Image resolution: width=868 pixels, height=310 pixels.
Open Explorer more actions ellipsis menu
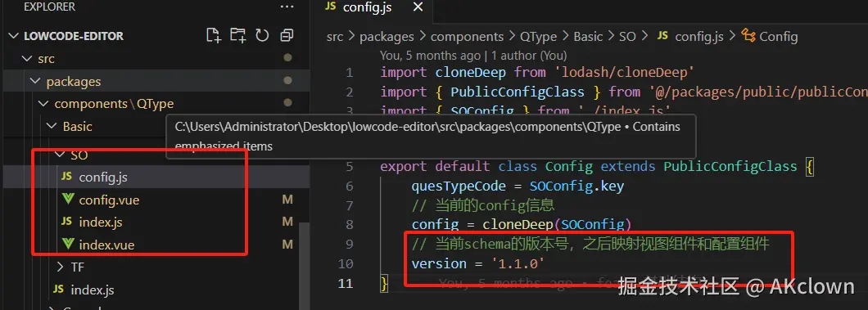coord(287,7)
